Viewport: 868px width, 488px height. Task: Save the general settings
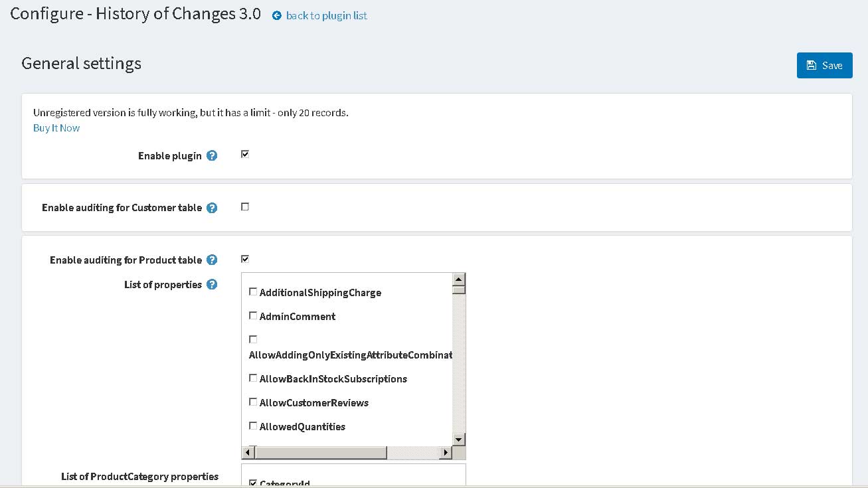tap(824, 65)
